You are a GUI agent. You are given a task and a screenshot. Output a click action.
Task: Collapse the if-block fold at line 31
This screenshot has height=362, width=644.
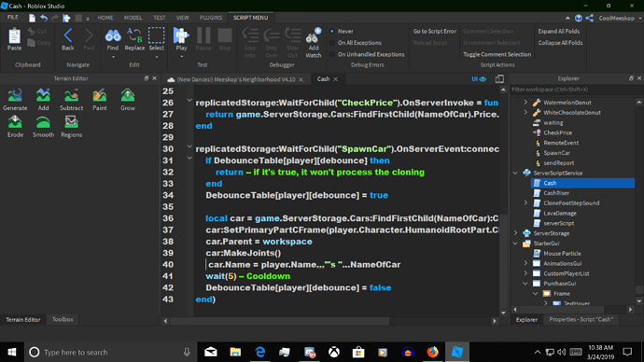click(189, 158)
